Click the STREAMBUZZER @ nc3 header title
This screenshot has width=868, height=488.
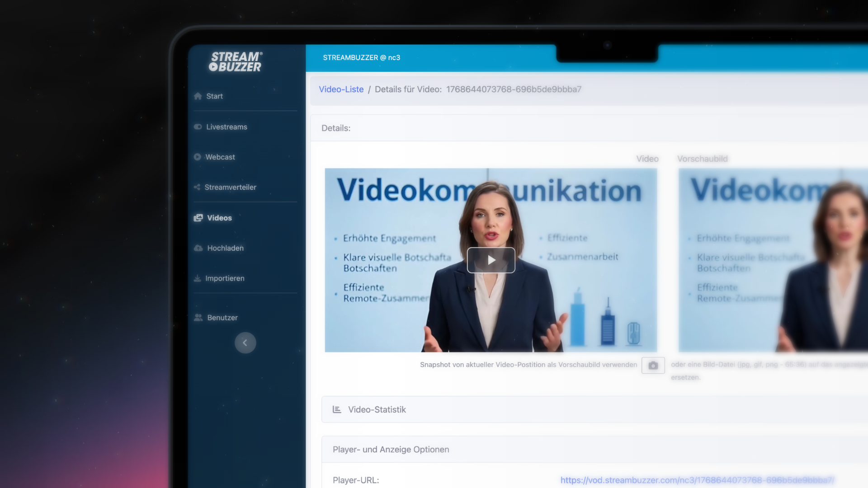[x=362, y=58]
